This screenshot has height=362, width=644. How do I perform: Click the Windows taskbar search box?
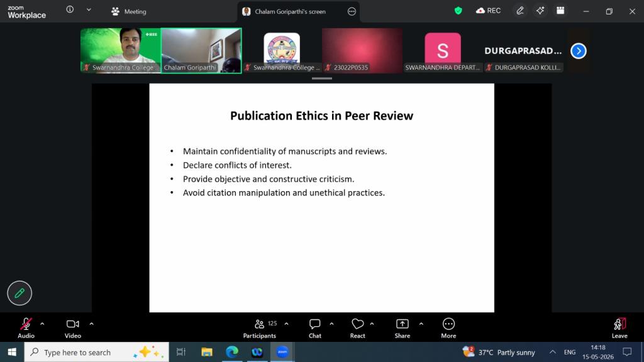click(x=96, y=352)
